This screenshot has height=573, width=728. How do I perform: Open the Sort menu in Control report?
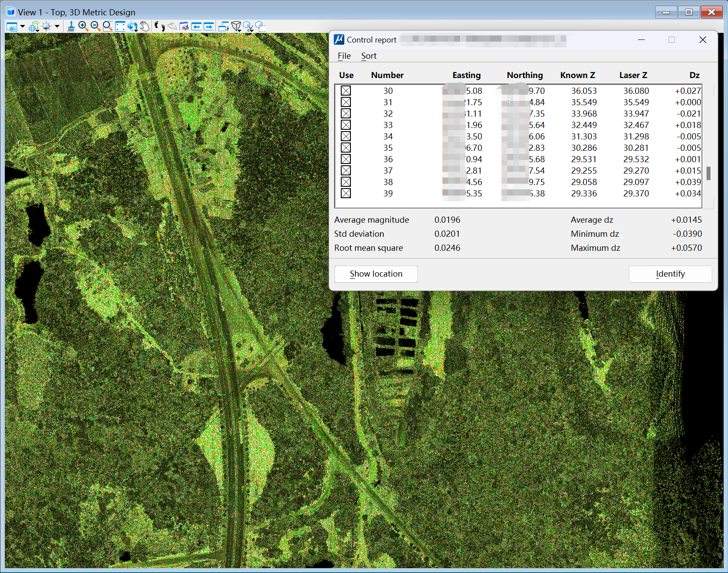click(368, 56)
